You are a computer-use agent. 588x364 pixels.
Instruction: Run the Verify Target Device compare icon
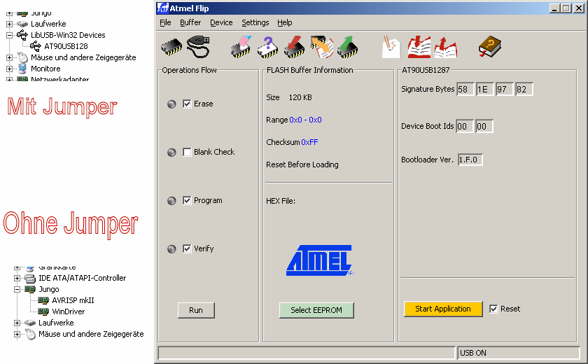click(322, 47)
